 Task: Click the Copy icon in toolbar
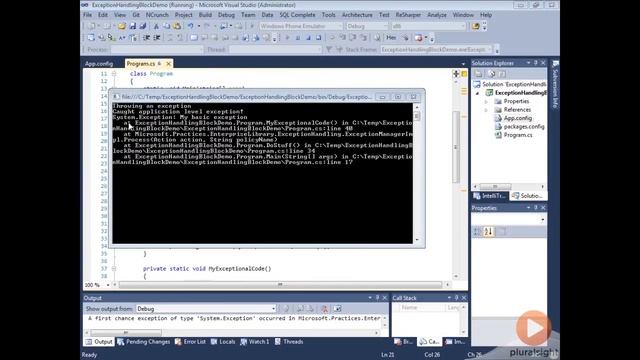[167, 26]
